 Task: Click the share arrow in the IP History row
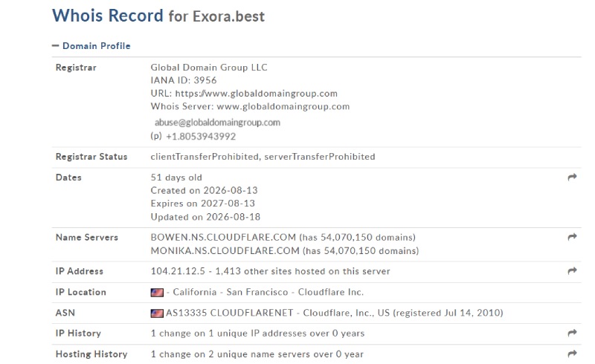coord(572,333)
